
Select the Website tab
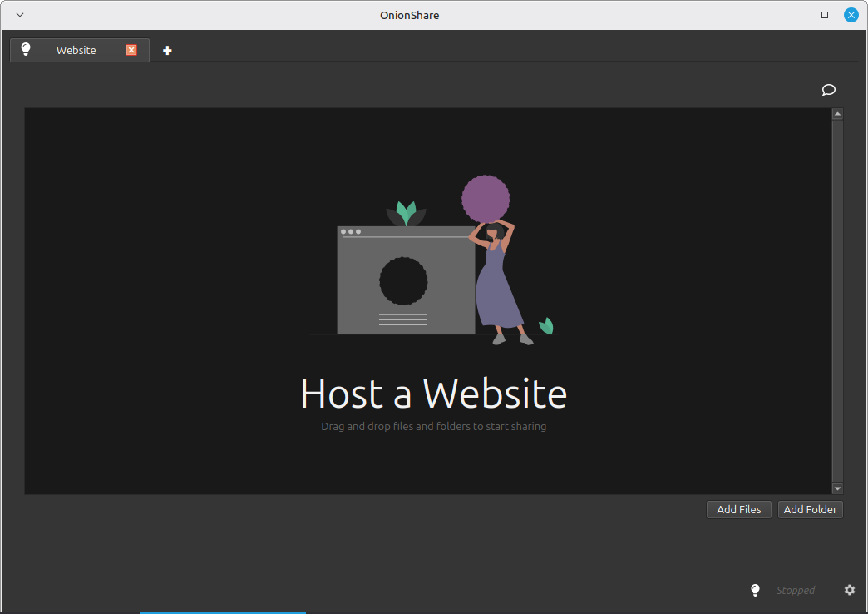click(76, 49)
